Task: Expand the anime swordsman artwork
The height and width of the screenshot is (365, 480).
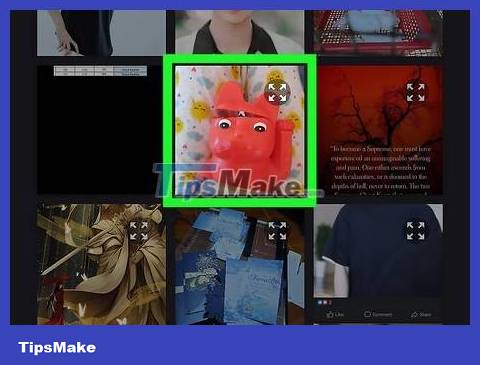Action: (x=139, y=231)
